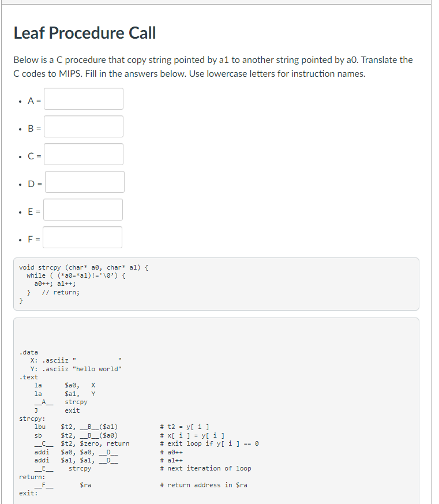This screenshot has height=504, width=439.
Task: Click the input field for answer A
Action: pyautogui.click(x=83, y=99)
